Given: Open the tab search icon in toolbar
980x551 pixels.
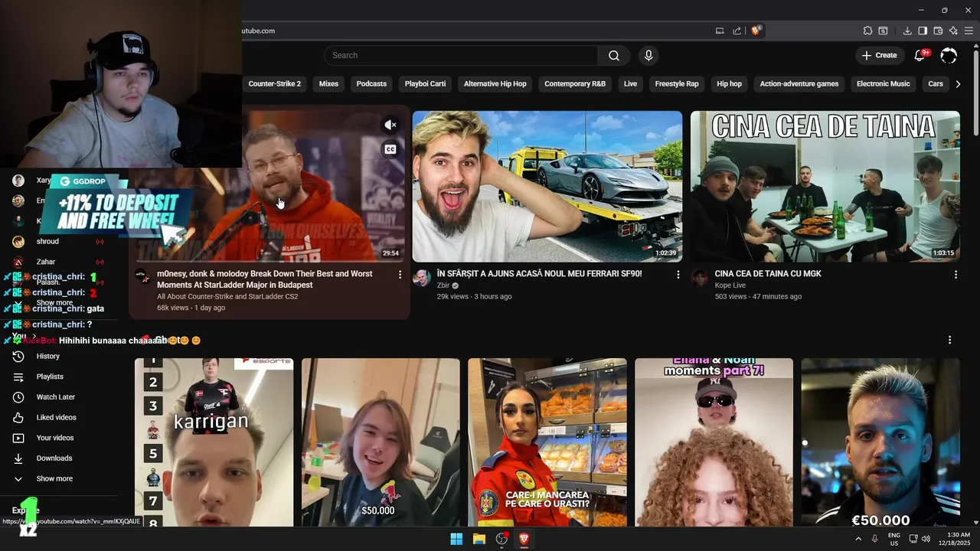Looking at the screenshot, I should [x=883, y=31].
